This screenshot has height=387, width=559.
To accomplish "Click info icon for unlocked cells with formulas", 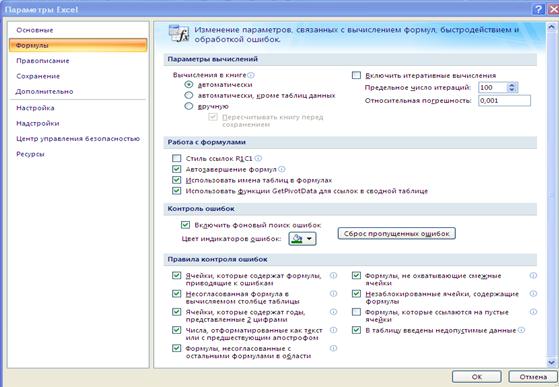I will pos(533,294).
